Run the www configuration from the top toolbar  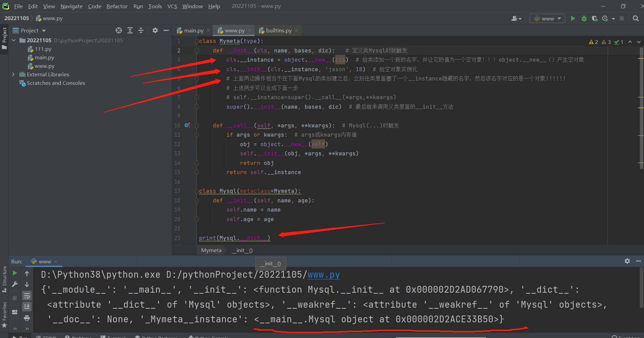pos(573,18)
